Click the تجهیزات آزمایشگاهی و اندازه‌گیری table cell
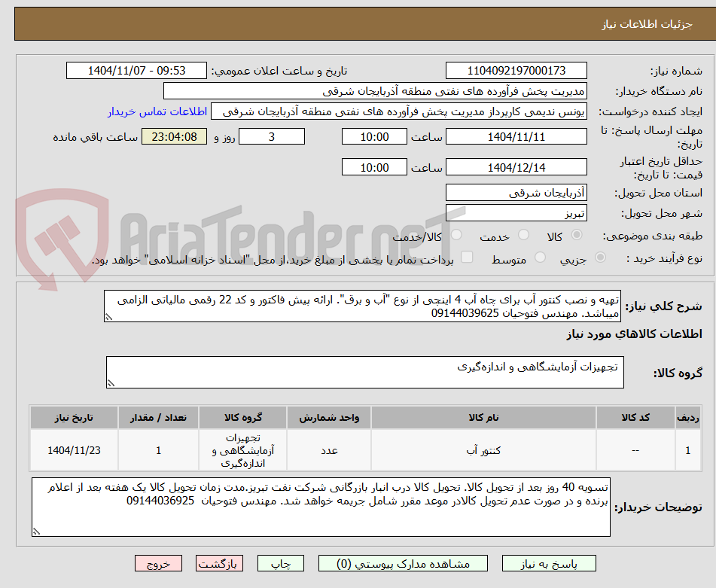The width and height of the screenshot is (716, 588). coord(243,450)
